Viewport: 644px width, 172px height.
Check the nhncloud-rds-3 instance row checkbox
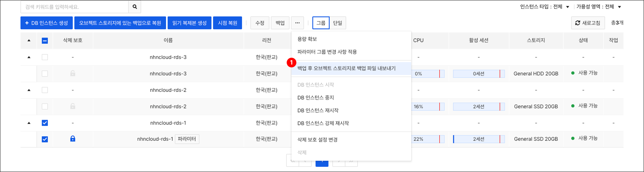click(45, 74)
